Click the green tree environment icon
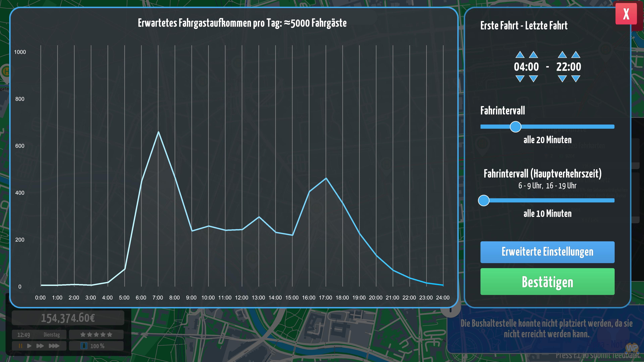Viewport: 644px width, 362px height. tap(84, 346)
